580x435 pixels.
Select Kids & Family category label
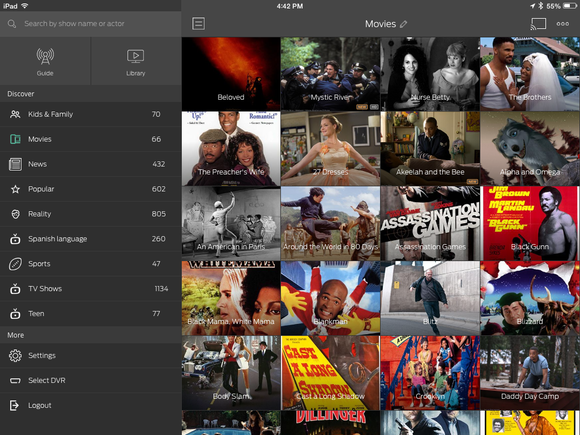pyautogui.click(x=51, y=114)
